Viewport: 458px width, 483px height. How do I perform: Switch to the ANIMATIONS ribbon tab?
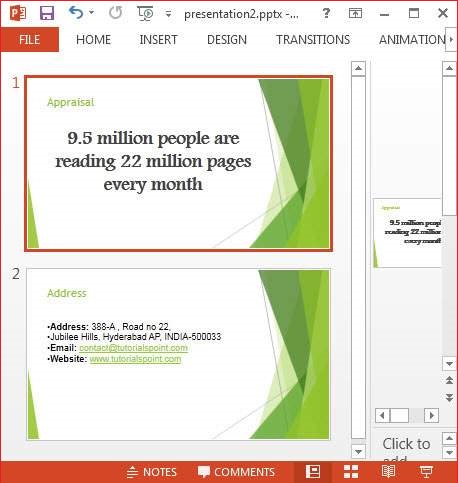pos(412,40)
